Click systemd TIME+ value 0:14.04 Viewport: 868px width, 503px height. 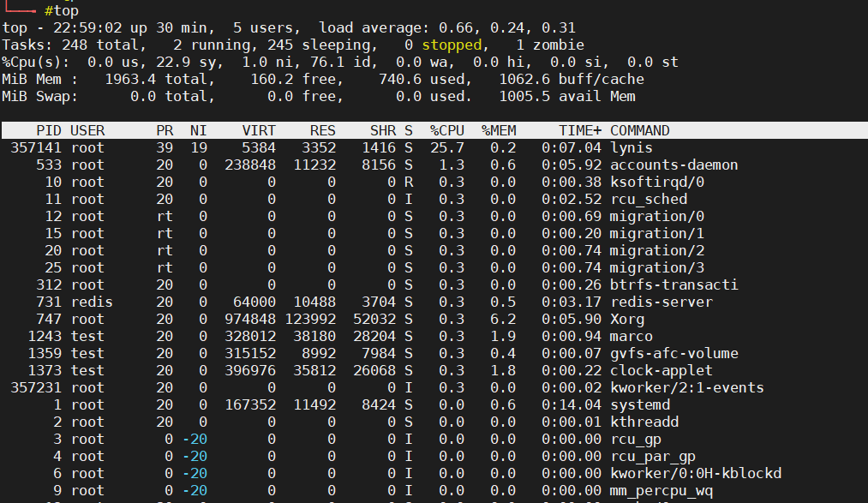[572, 405]
